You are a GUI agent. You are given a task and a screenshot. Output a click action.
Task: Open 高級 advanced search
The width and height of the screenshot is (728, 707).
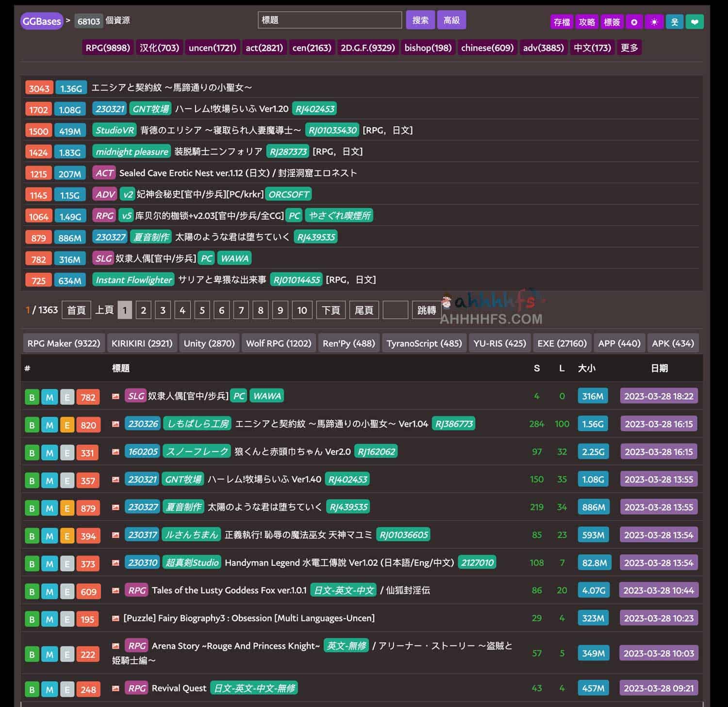451,20
